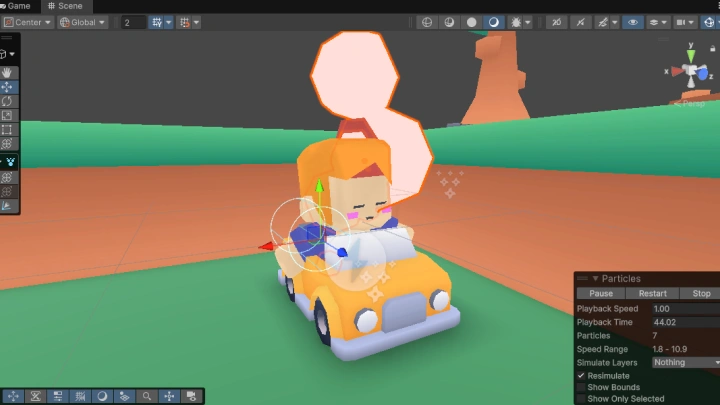
Task: Toggle the grid plane overlay button in bottom bar
Action: 124,396
